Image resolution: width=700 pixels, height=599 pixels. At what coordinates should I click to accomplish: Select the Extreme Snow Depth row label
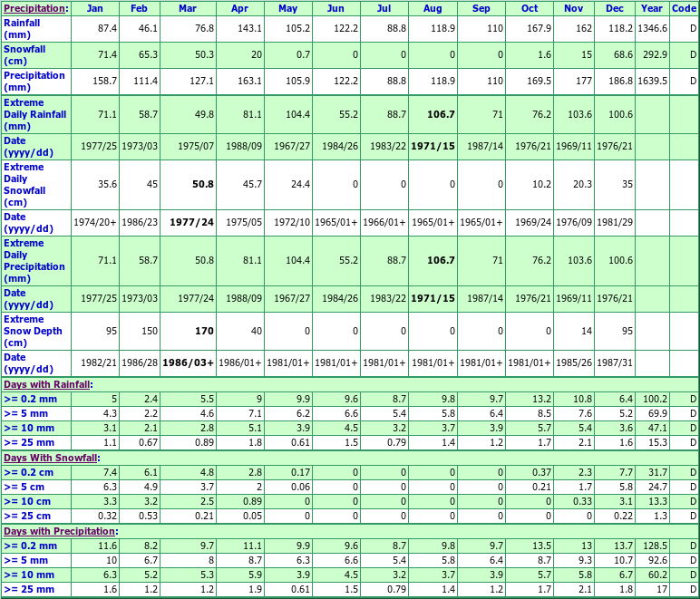33,331
